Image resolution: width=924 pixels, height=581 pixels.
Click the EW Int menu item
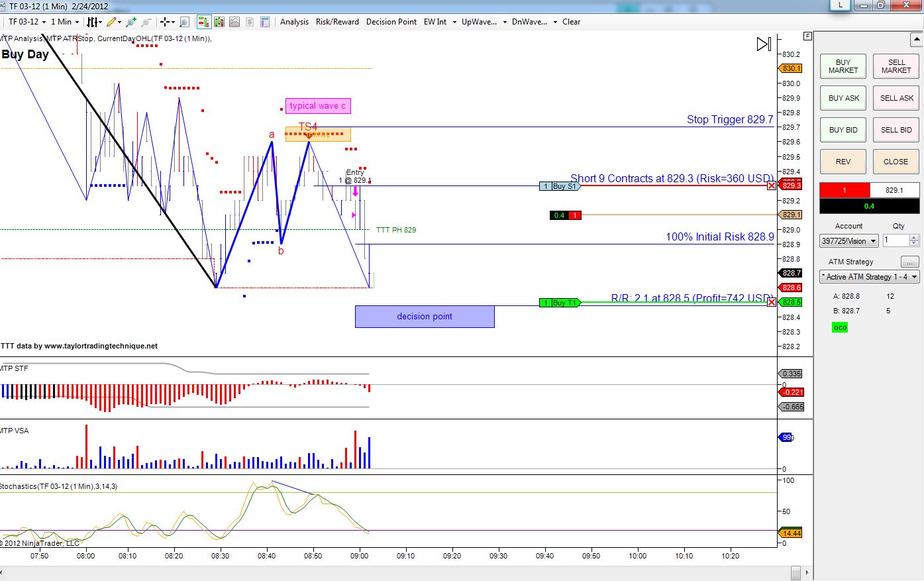click(435, 22)
